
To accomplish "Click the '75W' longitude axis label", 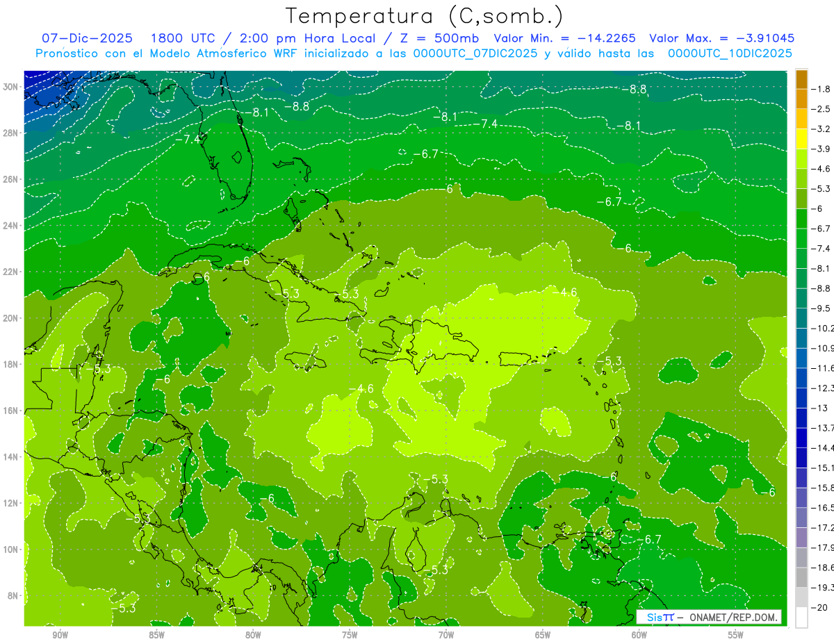I will 350,635.
